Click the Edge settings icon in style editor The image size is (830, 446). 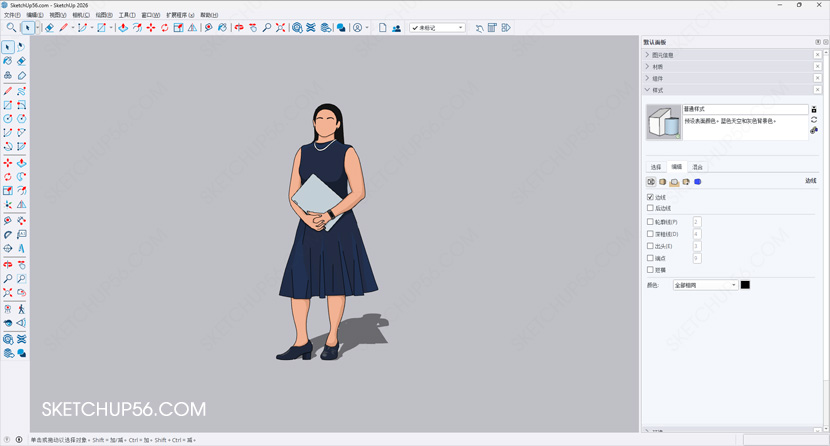tap(651, 182)
